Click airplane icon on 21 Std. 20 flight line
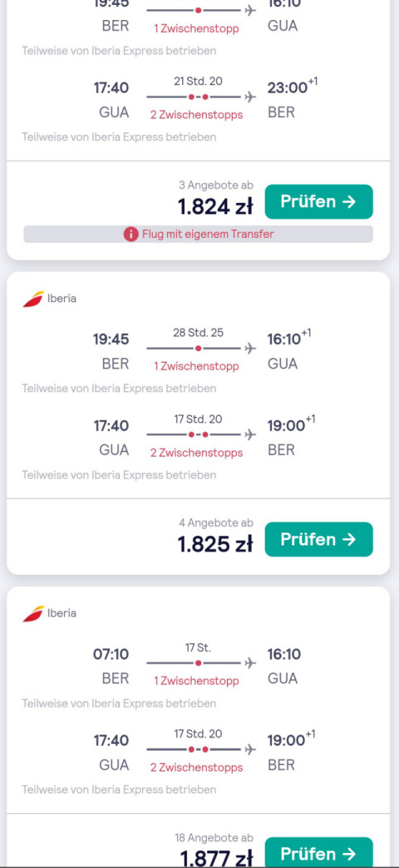 coord(250,97)
